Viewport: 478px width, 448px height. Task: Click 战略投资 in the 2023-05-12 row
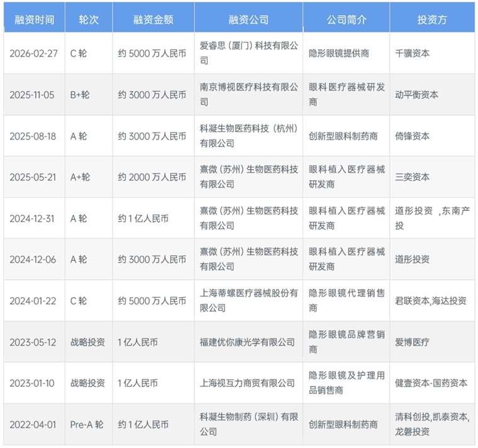(87, 342)
